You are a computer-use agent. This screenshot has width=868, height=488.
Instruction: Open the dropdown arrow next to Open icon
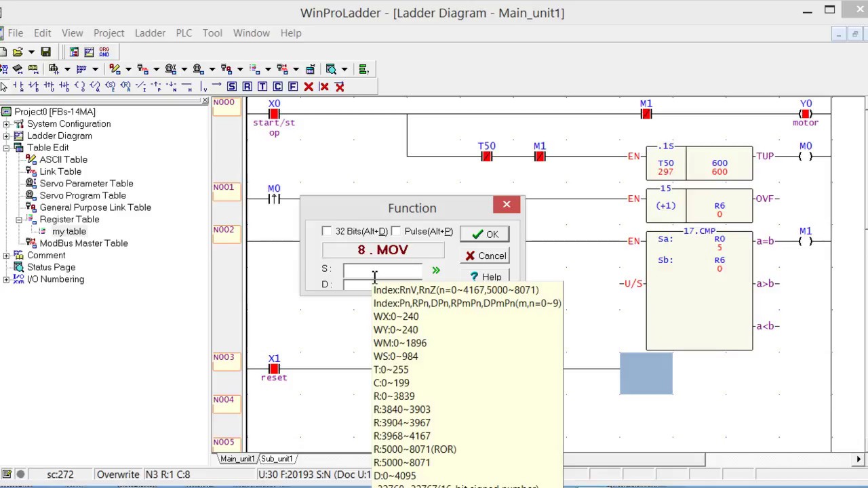[31, 52]
